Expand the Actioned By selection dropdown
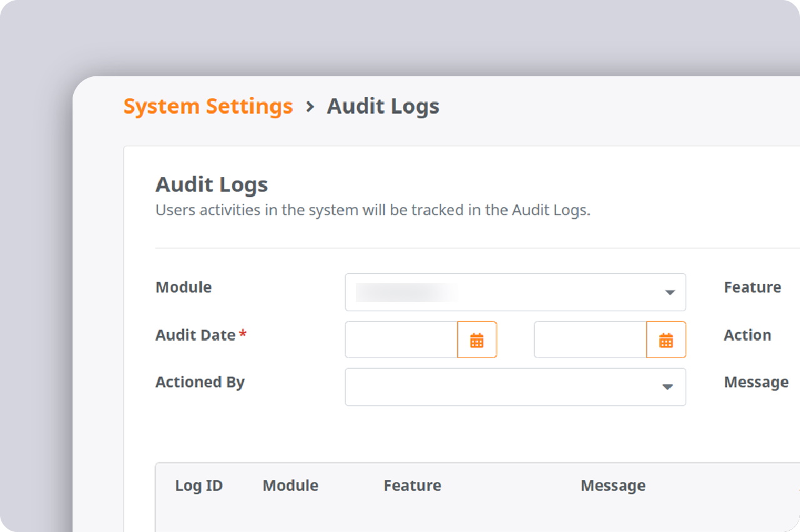The height and width of the screenshot is (532, 800). [x=515, y=387]
